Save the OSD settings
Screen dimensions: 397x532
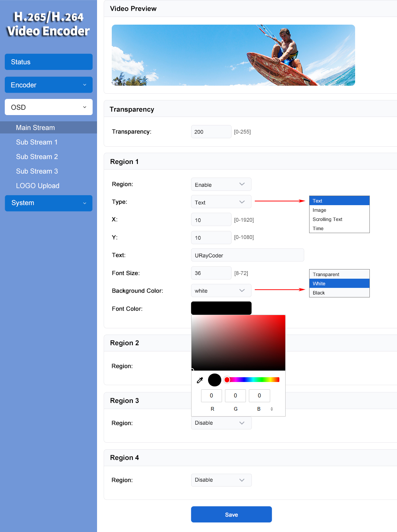[x=232, y=514]
